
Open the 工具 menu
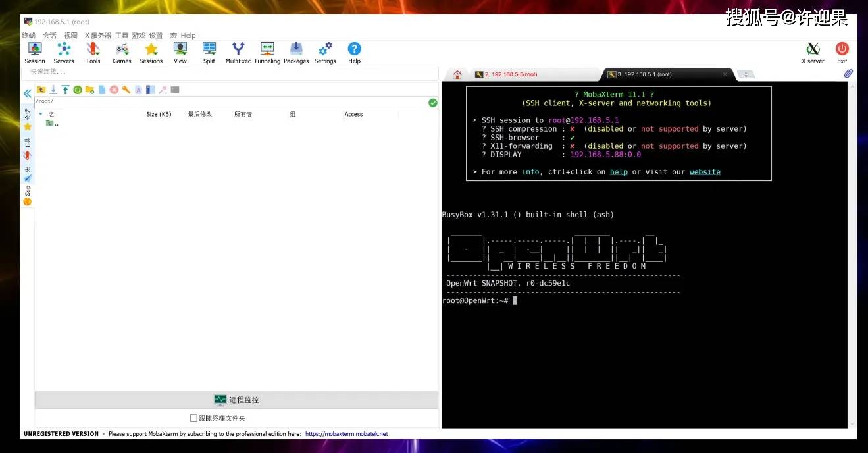(122, 36)
